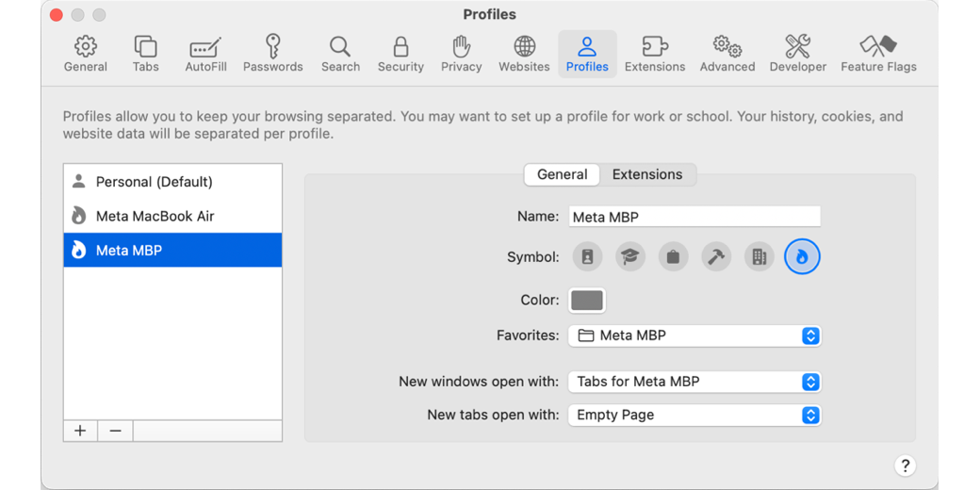Open the New tabs open with dropdown
The width and height of the screenshot is (980, 490).
pyautogui.click(x=694, y=415)
